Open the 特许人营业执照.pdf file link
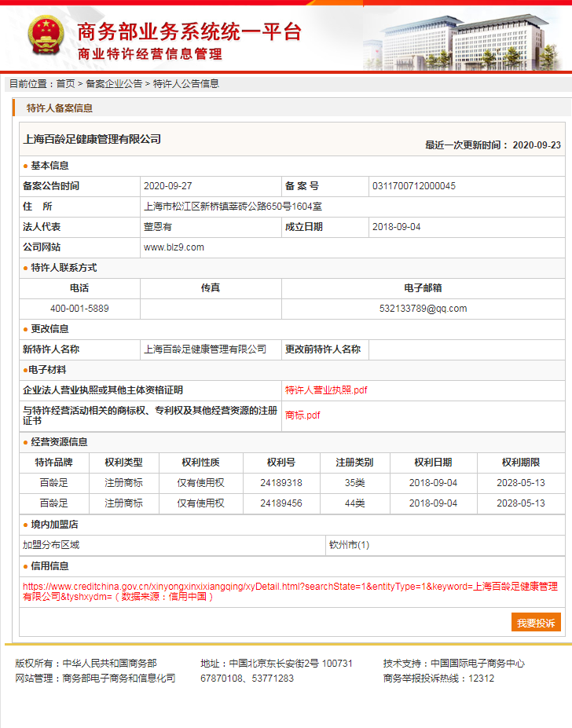Image resolution: width=572 pixels, height=728 pixels. tap(326, 390)
